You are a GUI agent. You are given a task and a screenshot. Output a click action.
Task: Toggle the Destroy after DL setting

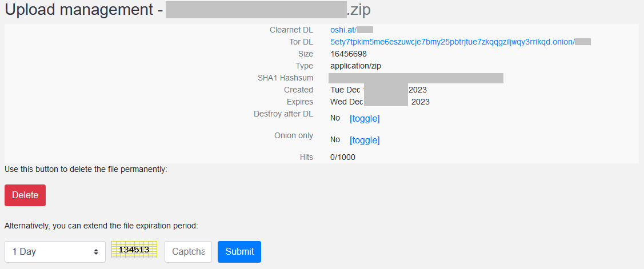(x=365, y=119)
